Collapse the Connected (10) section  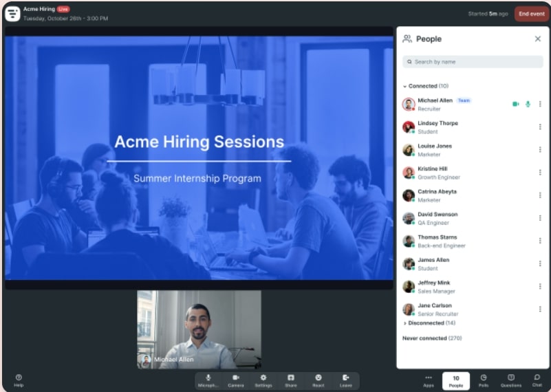pyautogui.click(x=426, y=86)
